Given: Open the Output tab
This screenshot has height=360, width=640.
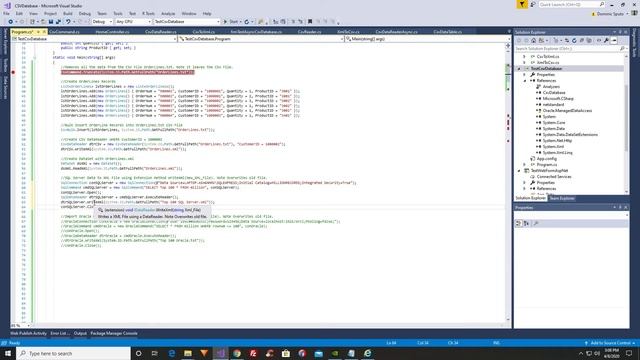Looking at the screenshot, I should [x=80, y=333].
